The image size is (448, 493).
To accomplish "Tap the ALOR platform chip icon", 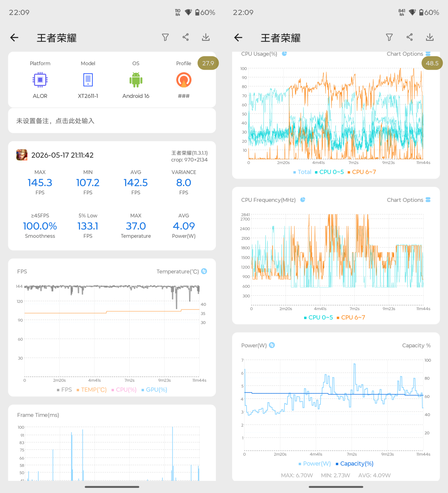I will tap(40, 80).
